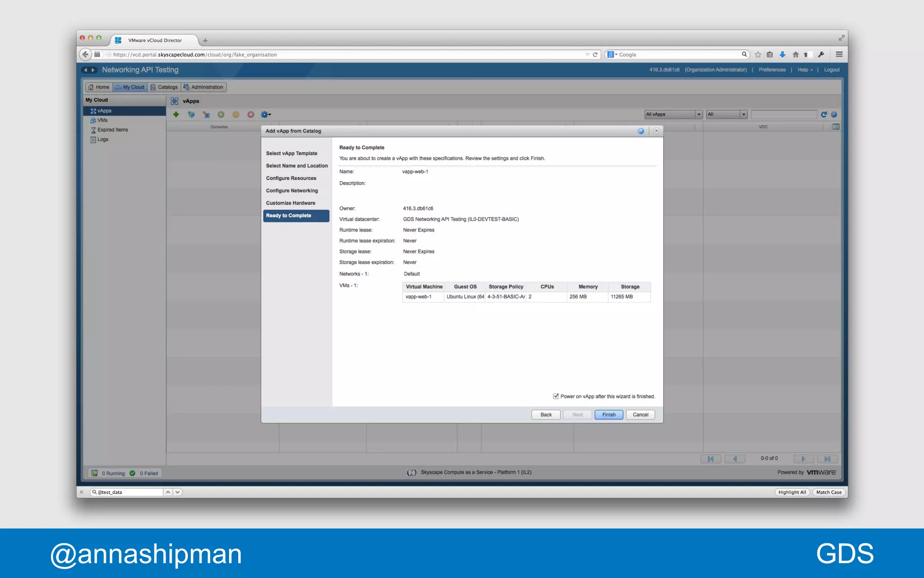Click the help icon in wizard title bar
924x578 pixels.
(641, 131)
